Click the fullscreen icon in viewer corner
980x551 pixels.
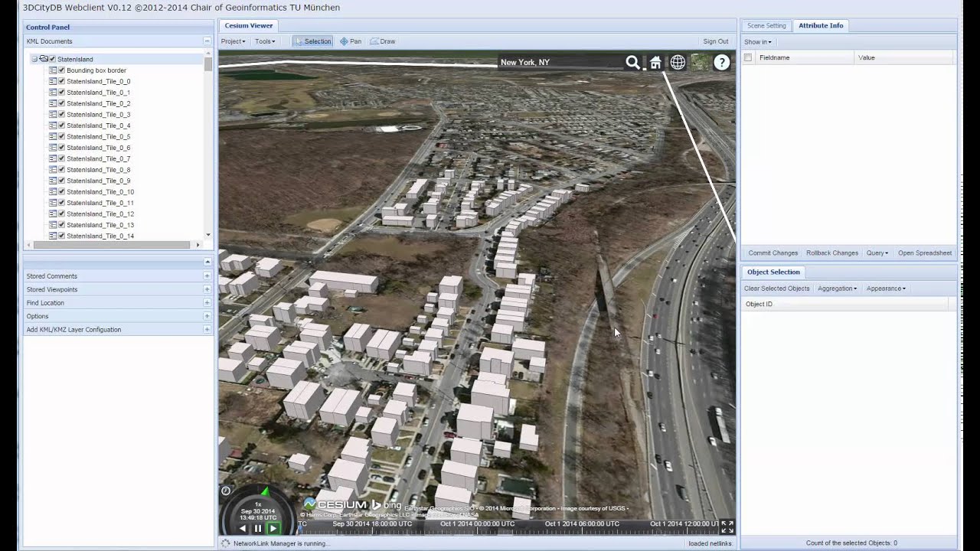click(x=727, y=527)
